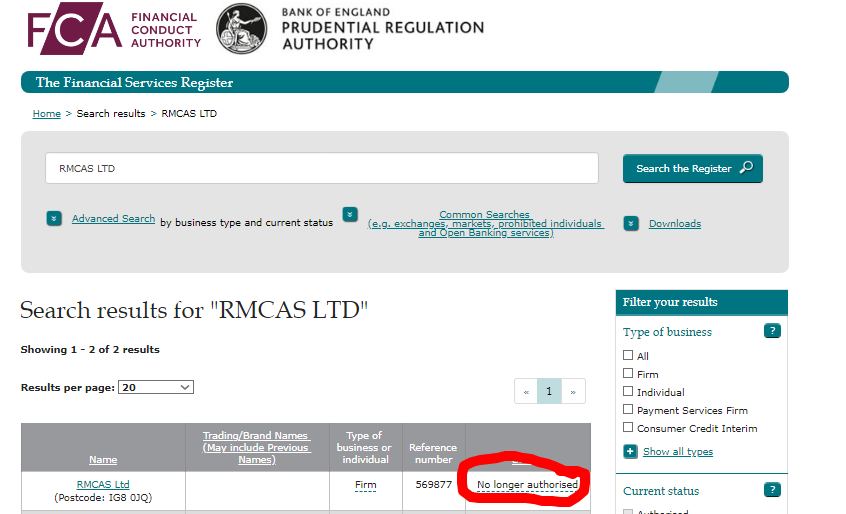Viewport: 846px width, 514px height.
Task: Open help for Type of business filter
Action: coord(772,331)
